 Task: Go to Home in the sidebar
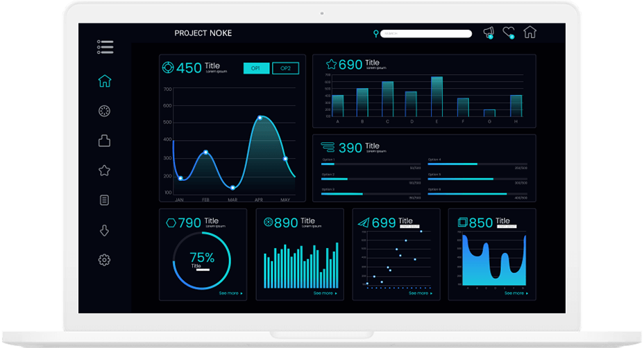[x=105, y=81]
